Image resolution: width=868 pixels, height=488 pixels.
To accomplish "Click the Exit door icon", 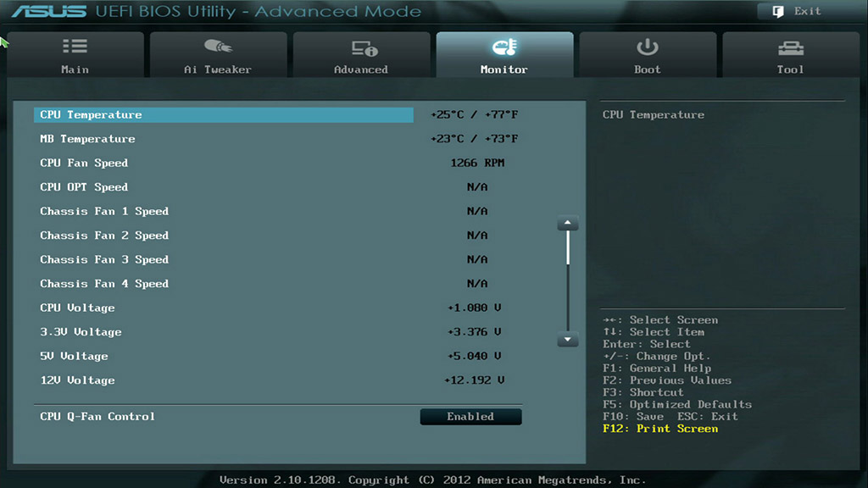I will click(778, 12).
